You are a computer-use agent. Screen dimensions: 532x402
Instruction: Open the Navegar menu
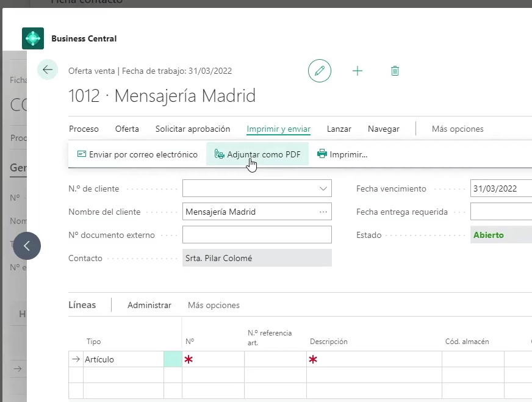[383, 129]
